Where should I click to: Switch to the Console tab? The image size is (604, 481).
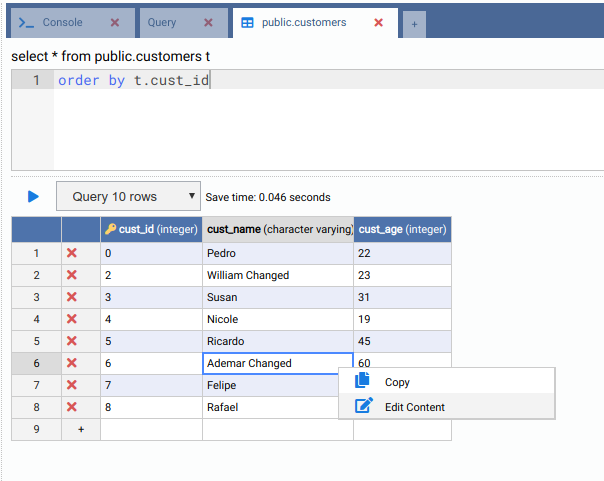pyautogui.click(x=62, y=22)
